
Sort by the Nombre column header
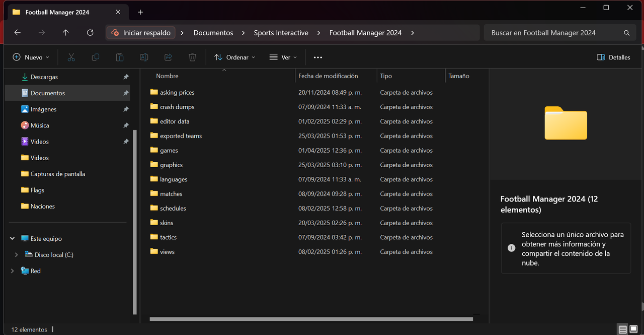[167, 76]
